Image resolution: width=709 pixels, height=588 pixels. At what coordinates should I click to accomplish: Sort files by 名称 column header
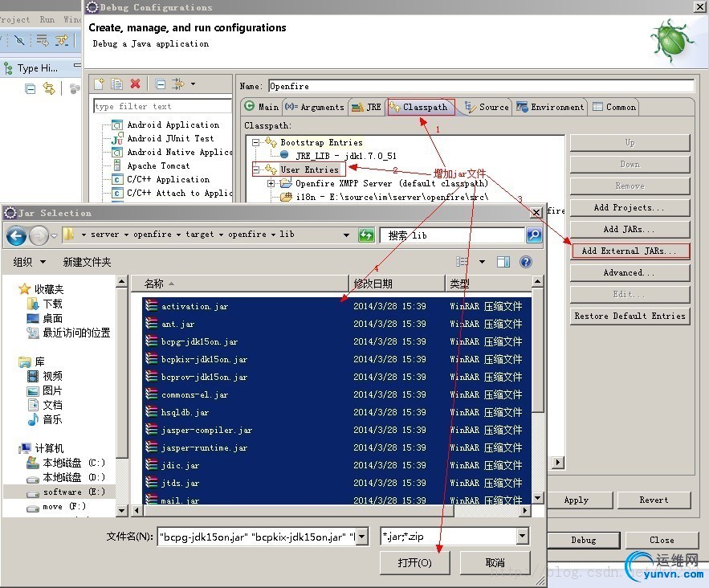pos(239,284)
